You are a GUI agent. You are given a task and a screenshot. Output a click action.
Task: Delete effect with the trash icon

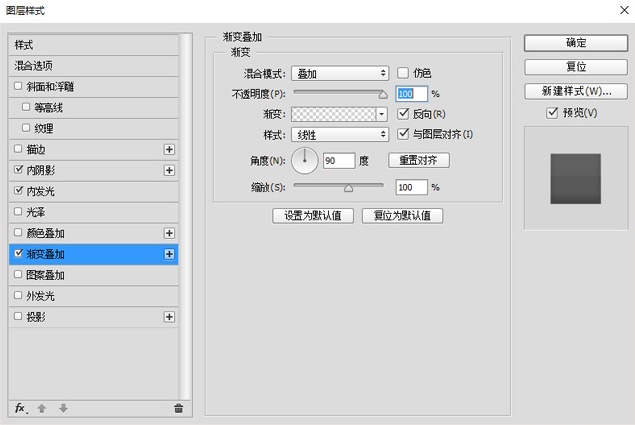coord(178,408)
